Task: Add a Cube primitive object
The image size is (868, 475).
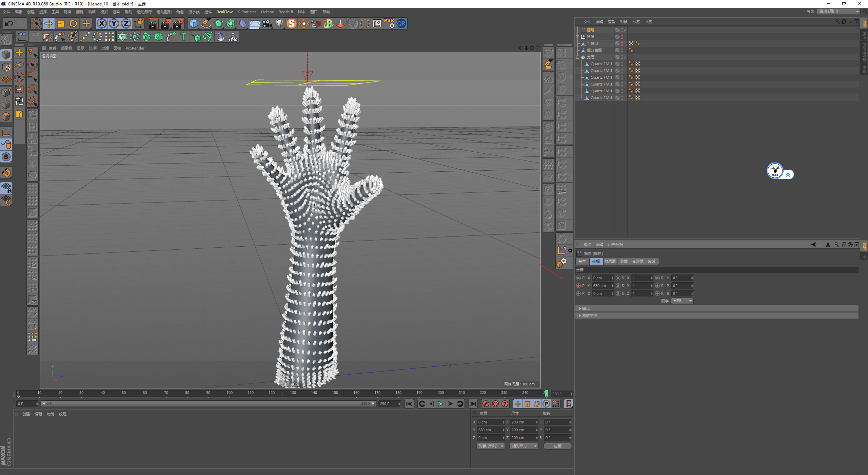Action: click(x=194, y=23)
